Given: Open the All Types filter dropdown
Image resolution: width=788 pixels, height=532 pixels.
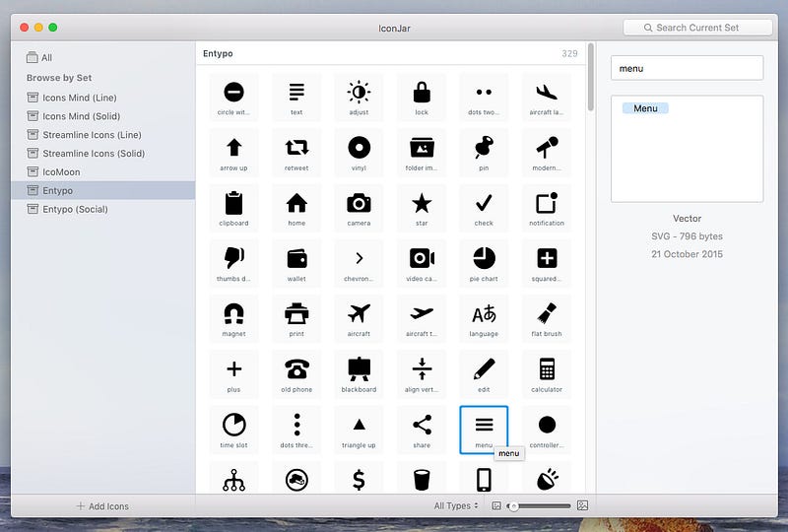Looking at the screenshot, I should coord(456,505).
